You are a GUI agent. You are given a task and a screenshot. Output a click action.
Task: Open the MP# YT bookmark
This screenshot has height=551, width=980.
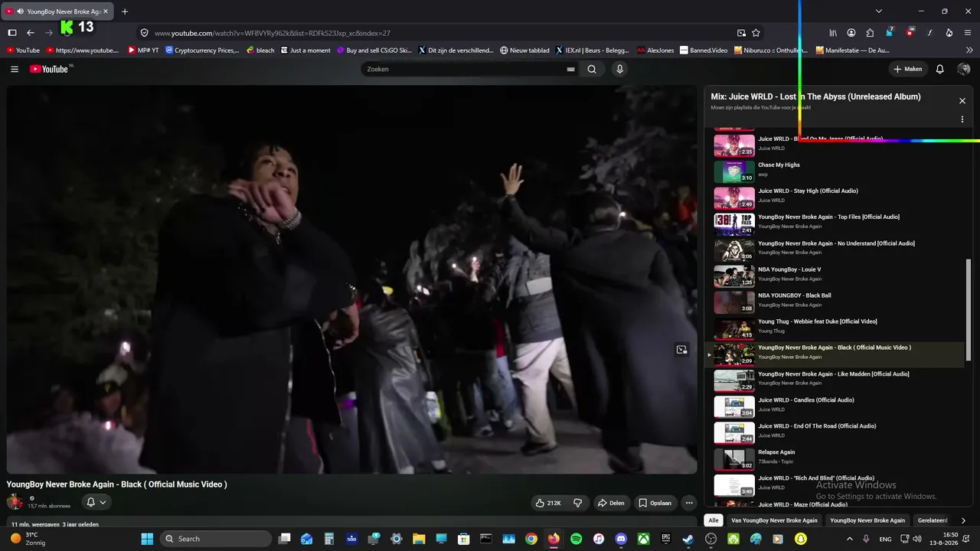[143, 51]
